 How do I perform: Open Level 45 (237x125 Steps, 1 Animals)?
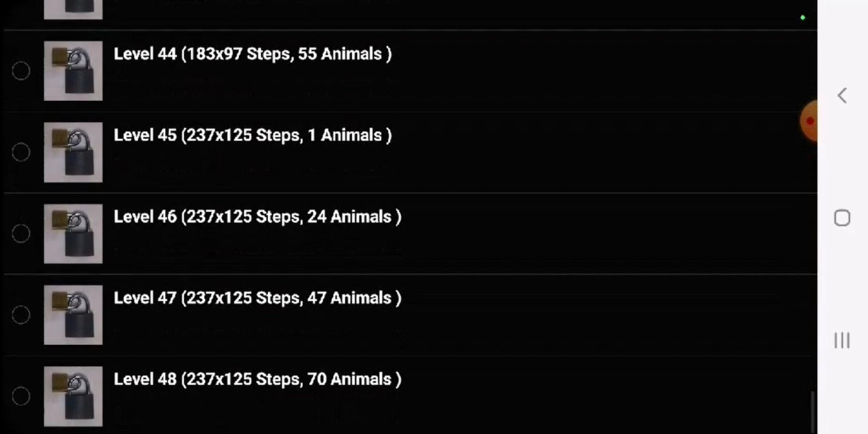[253, 136]
